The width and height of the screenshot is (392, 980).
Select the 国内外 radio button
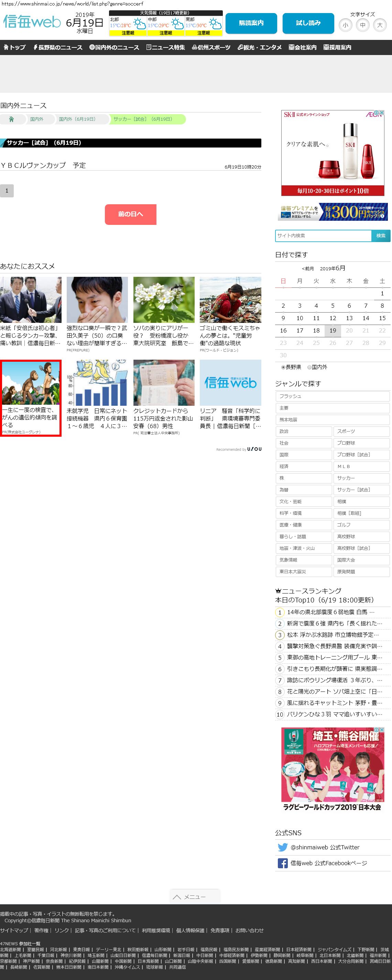tap(309, 367)
